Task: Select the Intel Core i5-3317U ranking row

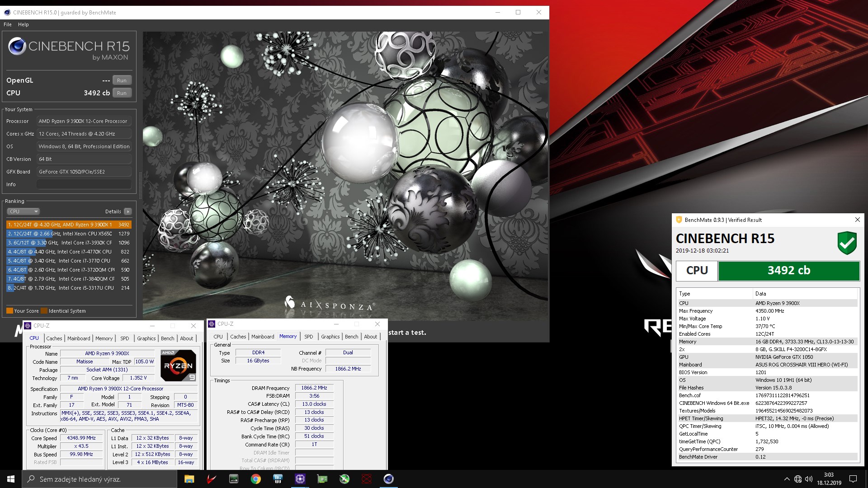Action: tap(69, 288)
